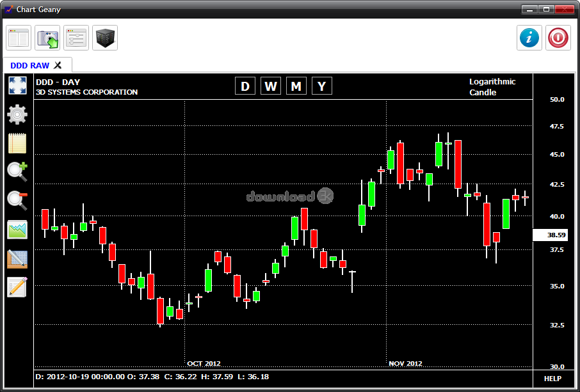This screenshot has height=392, width=580.
Task: Open the options sliders window icon
Action: click(x=76, y=38)
